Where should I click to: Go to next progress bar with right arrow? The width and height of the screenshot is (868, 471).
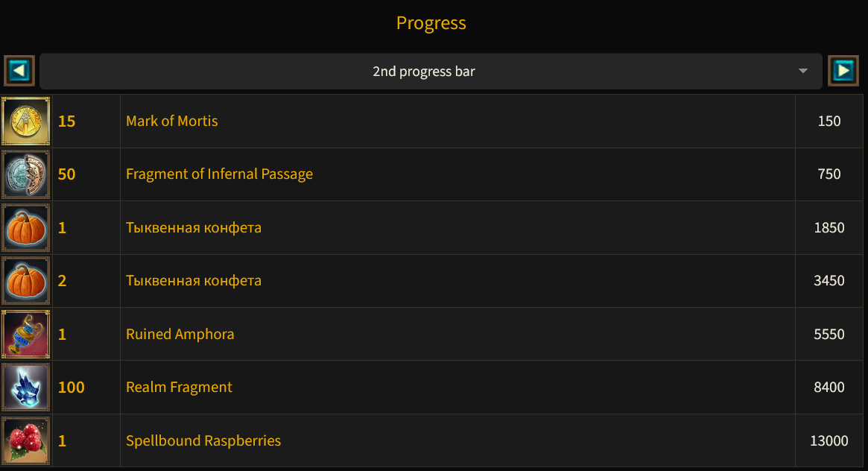[843, 71]
